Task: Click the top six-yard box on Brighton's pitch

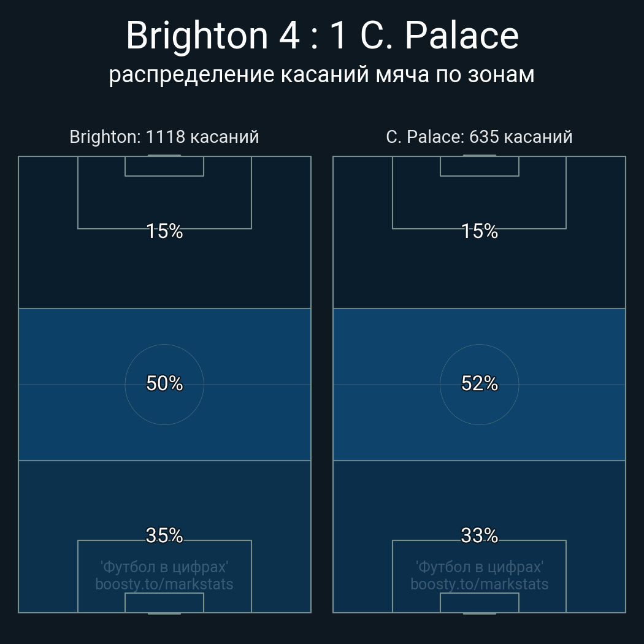Action: 164,166
